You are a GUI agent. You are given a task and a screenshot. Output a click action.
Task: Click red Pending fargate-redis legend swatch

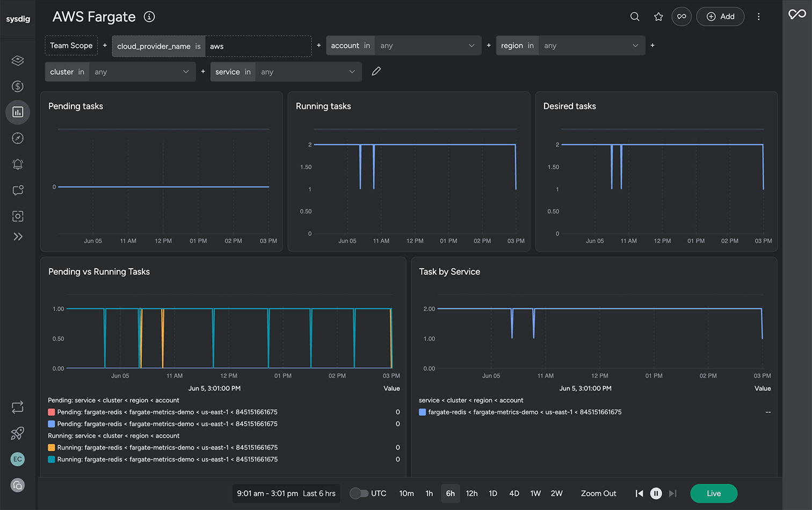coord(52,412)
